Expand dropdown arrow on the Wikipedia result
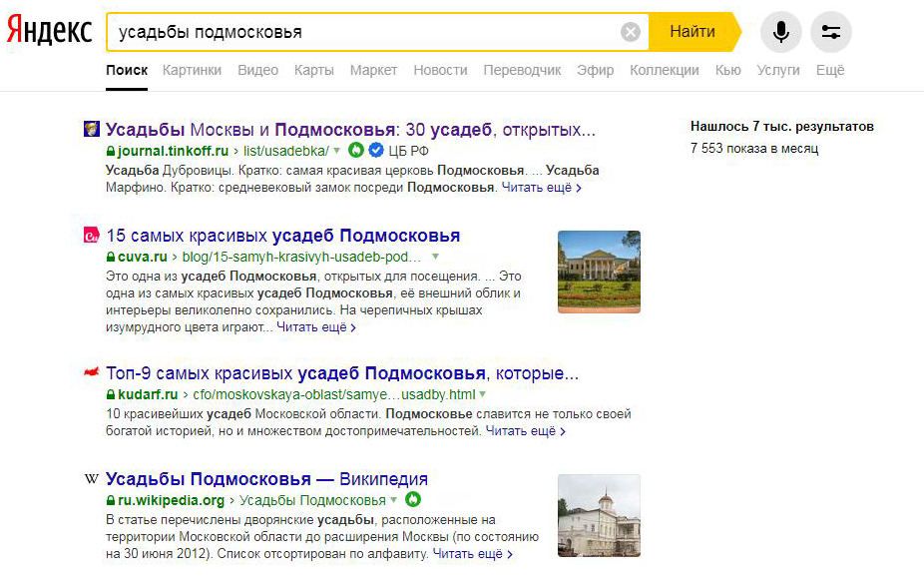924x577 pixels. (393, 500)
